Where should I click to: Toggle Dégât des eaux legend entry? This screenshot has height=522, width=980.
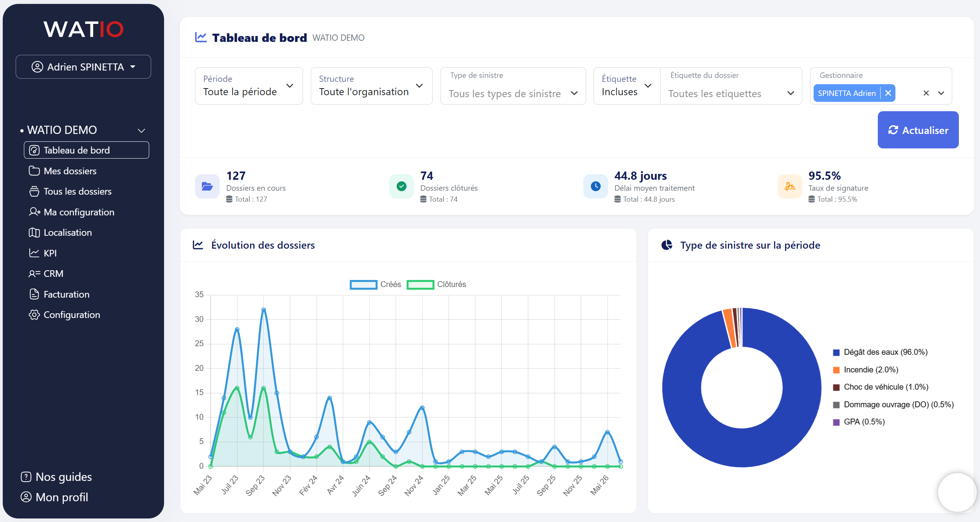click(x=880, y=352)
